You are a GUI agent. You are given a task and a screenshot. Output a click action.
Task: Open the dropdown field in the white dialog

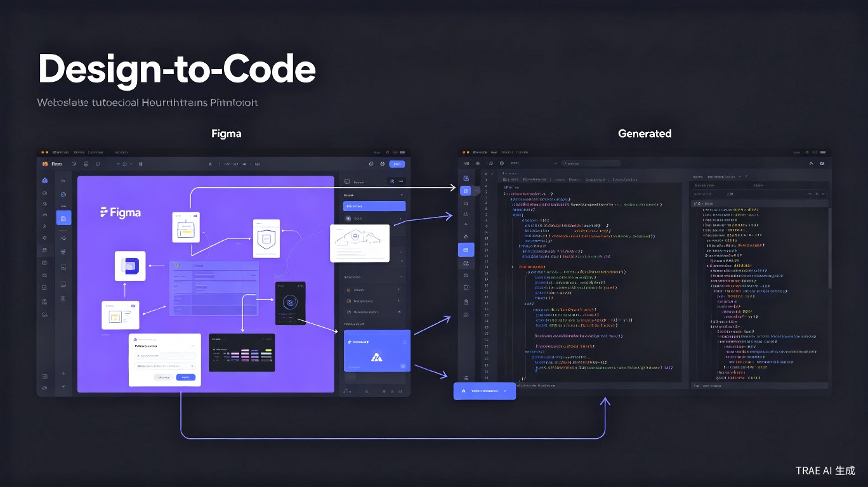165,366
